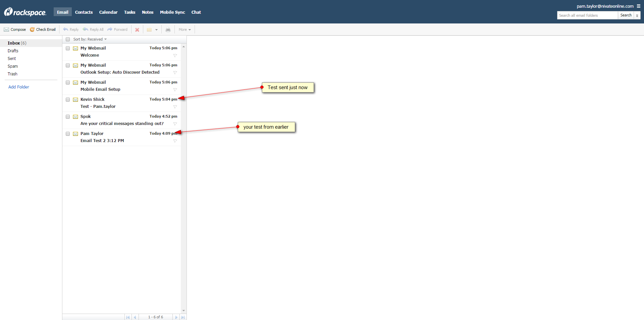Go to next page of messages
This screenshot has height=320, width=644.
pyautogui.click(x=176, y=317)
